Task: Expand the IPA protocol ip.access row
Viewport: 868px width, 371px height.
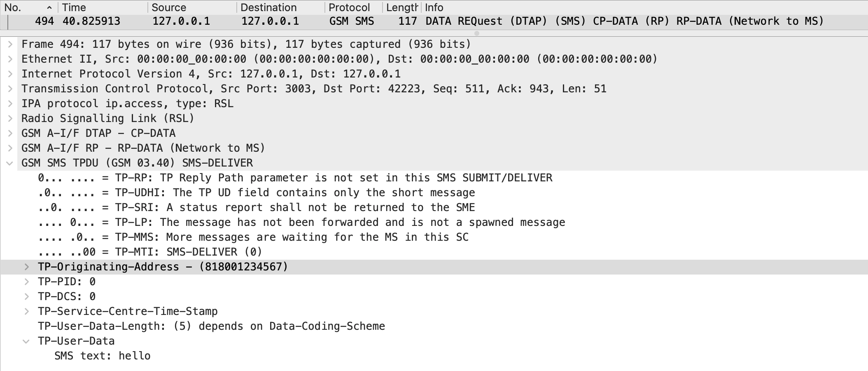Action: 10,103
